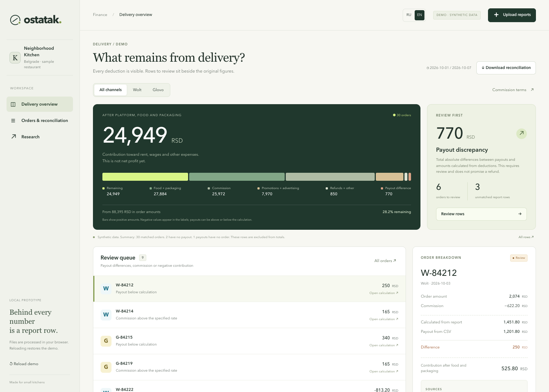The height and width of the screenshot is (392, 549).
Task: Open calculation for order G-84219
Action: coord(384,371)
